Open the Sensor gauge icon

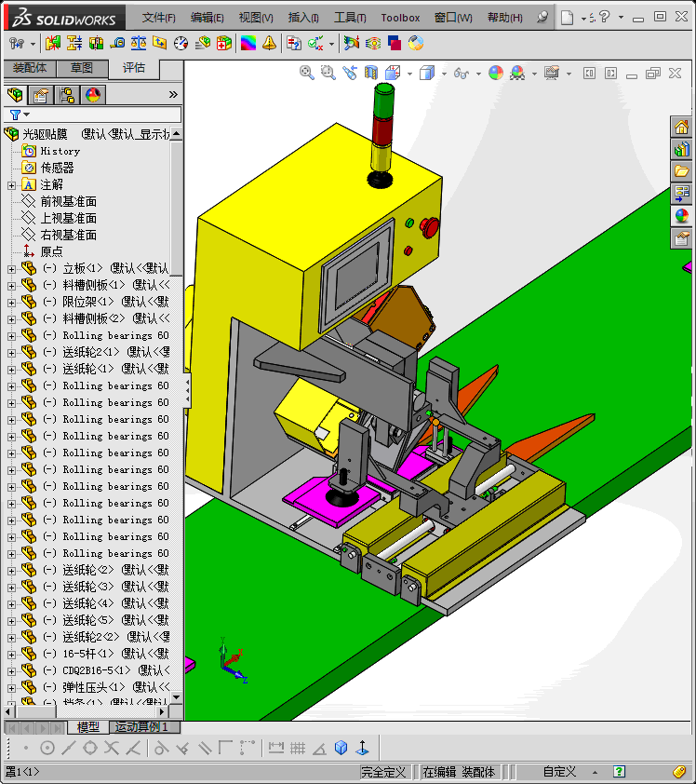click(x=181, y=44)
